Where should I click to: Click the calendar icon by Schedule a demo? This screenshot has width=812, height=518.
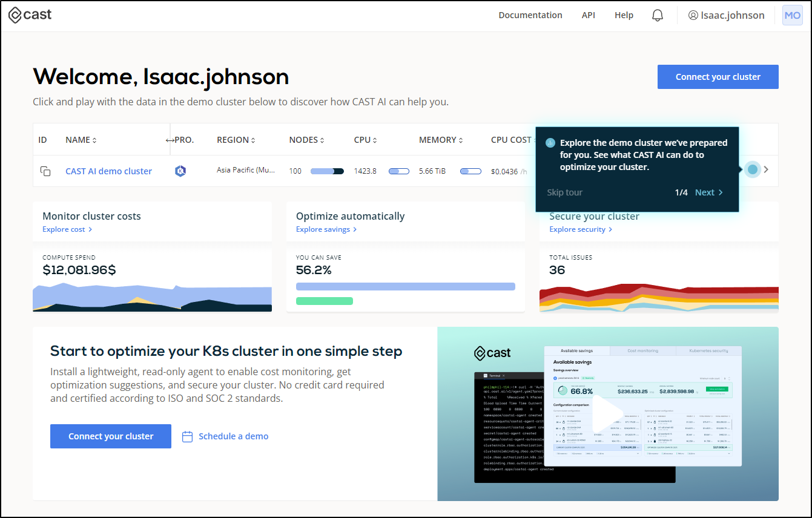[188, 436]
